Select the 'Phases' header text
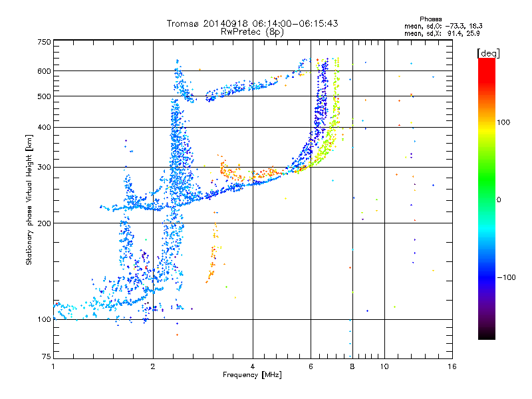The image size is (532, 399). pos(430,19)
